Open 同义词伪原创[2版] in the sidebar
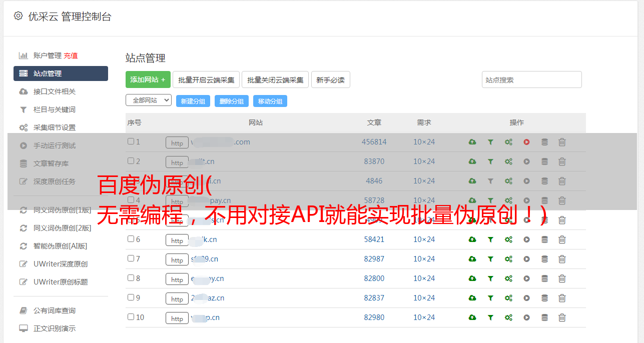Screen dimensions: 644x343 click(x=63, y=228)
